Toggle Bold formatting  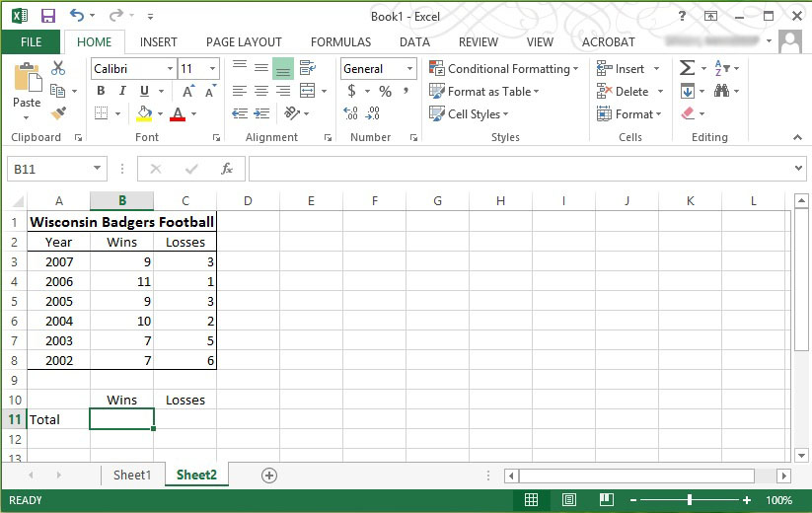tap(101, 91)
